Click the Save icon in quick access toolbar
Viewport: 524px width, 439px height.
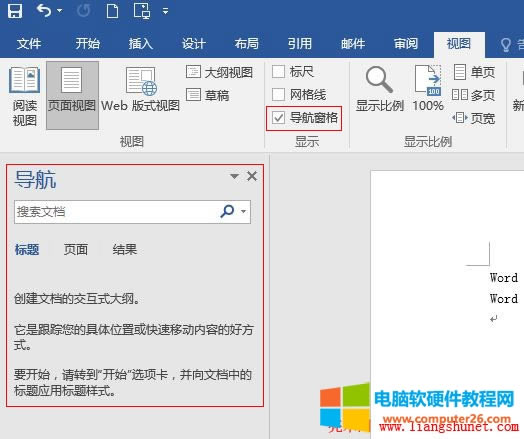click(x=15, y=11)
